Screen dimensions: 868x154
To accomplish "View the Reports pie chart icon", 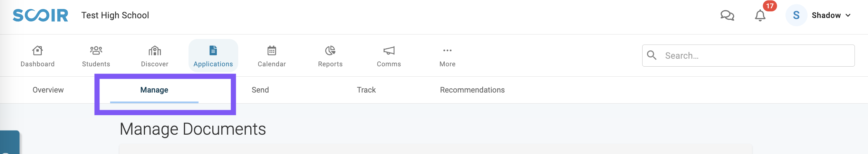I will pyautogui.click(x=330, y=51).
